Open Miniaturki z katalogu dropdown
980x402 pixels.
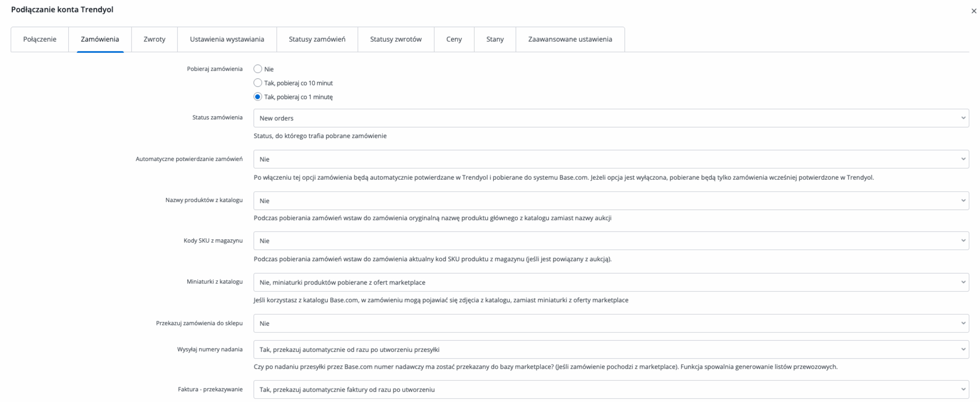tap(611, 282)
